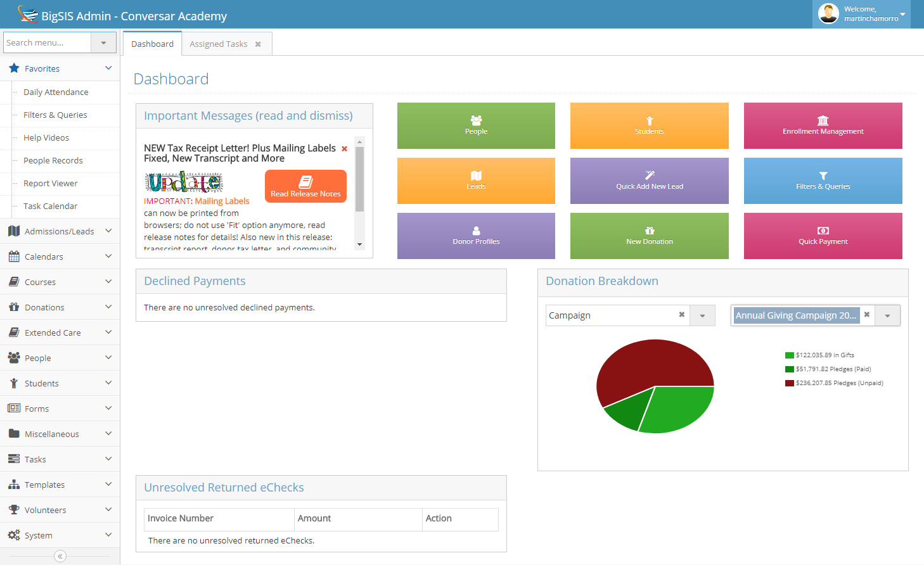The width and height of the screenshot is (924, 565).
Task: Click the Miscellaneous folder icon
Action: click(x=14, y=434)
